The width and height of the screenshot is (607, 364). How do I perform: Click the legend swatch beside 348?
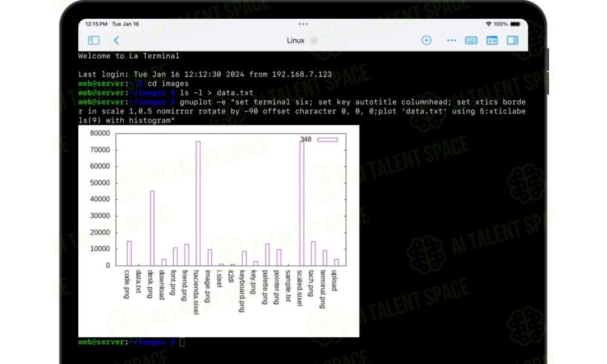(x=328, y=140)
